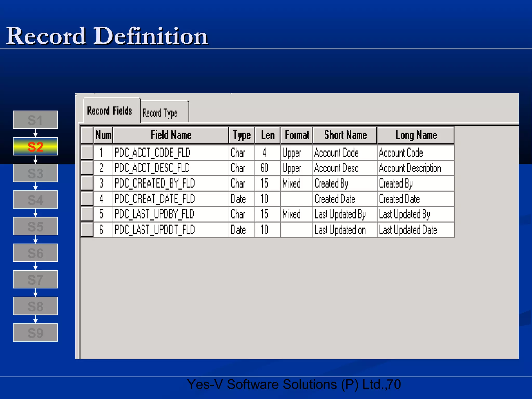Go to step S3 in sidebar
The height and width of the screenshot is (399, 532).
click(36, 173)
